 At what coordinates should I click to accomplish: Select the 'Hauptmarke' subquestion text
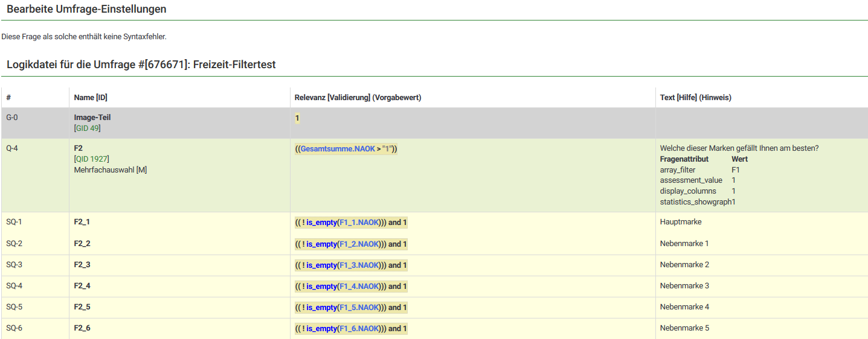(x=681, y=222)
